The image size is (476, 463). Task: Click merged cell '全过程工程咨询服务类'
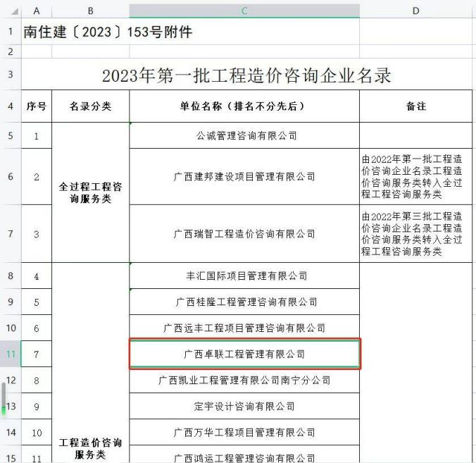(x=90, y=192)
